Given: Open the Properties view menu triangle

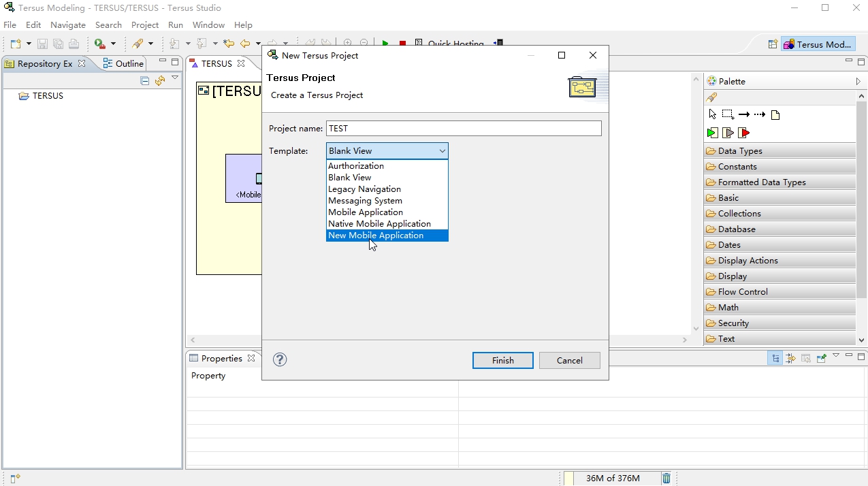Looking at the screenshot, I should point(836,355).
